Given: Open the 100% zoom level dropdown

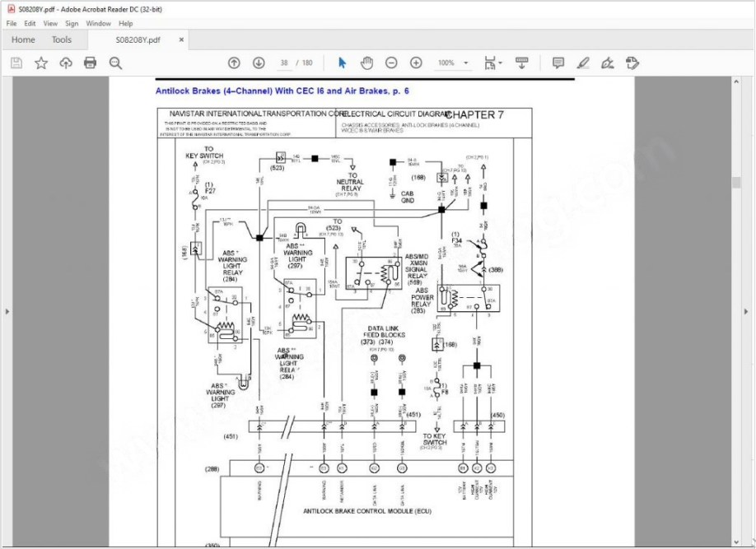Looking at the screenshot, I should coord(453,63).
